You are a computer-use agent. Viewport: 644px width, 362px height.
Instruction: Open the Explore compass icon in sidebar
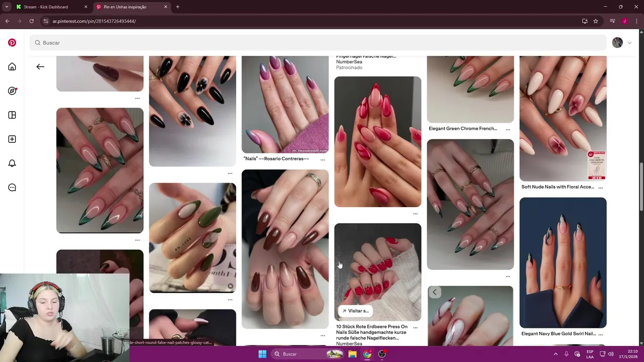coord(12,91)
